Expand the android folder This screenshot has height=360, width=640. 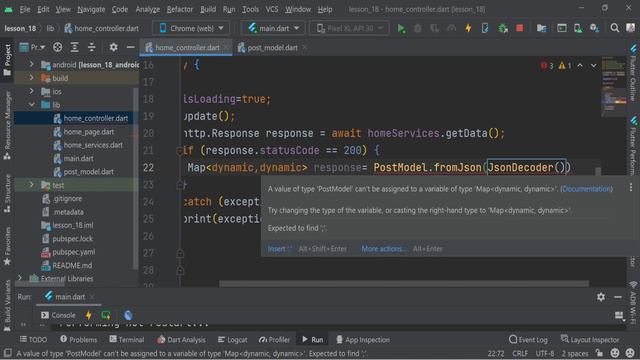coord(31,64)
